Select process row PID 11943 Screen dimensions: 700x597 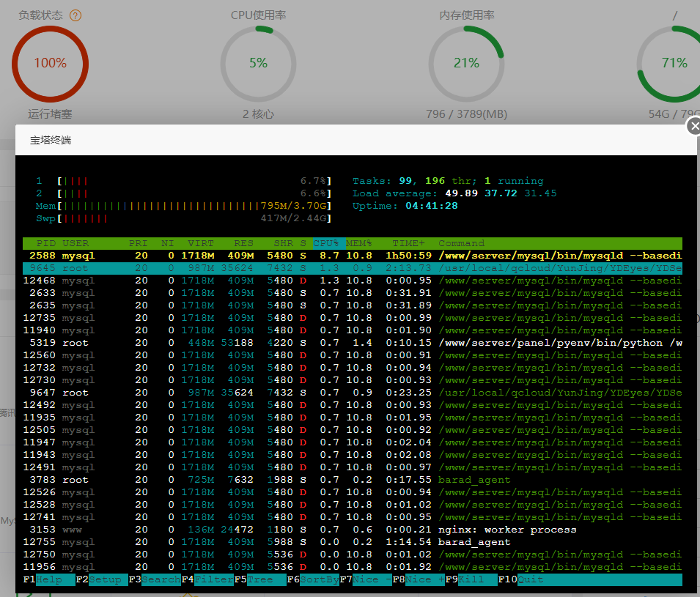tap(353, 455)
